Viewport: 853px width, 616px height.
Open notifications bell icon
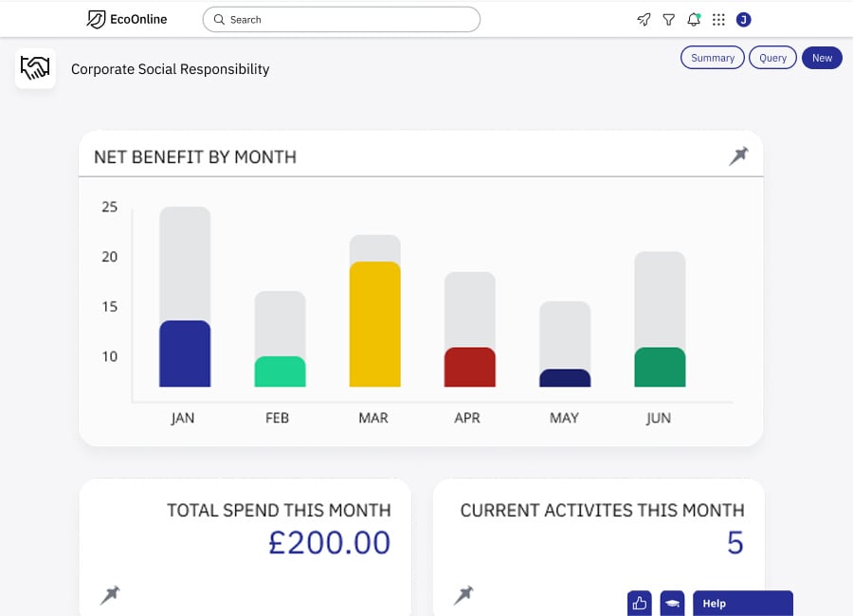(694, 19)
